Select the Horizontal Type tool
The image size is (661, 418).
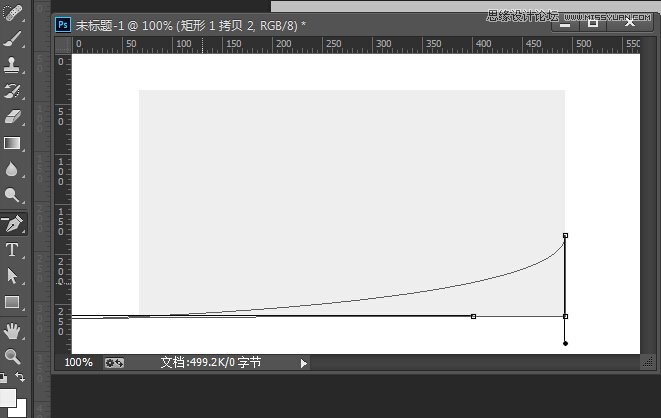coord(12,250)
